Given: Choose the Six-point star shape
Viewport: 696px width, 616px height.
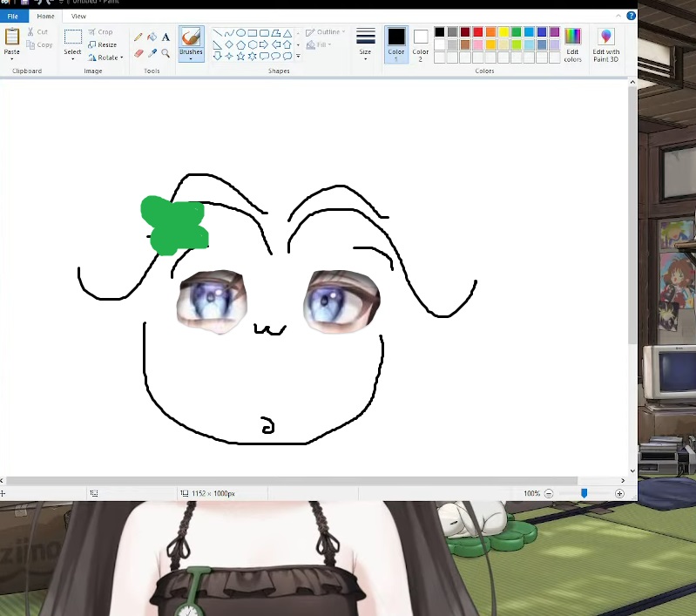Looking at the screenshot, I should tap(252, 56).
